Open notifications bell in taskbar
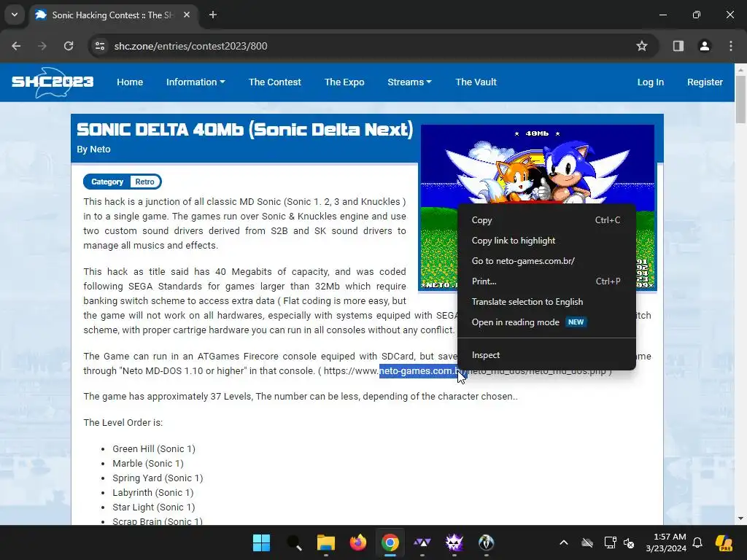The height and width of the screenshot is (560, 747). click(x=697, y=542)
